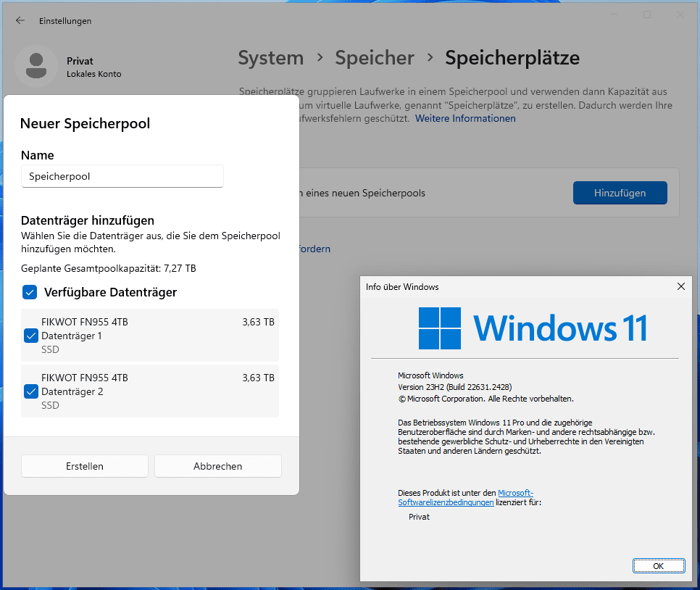
Task: Close the Info über Windows dialog
Action: (x=681, y=286)
